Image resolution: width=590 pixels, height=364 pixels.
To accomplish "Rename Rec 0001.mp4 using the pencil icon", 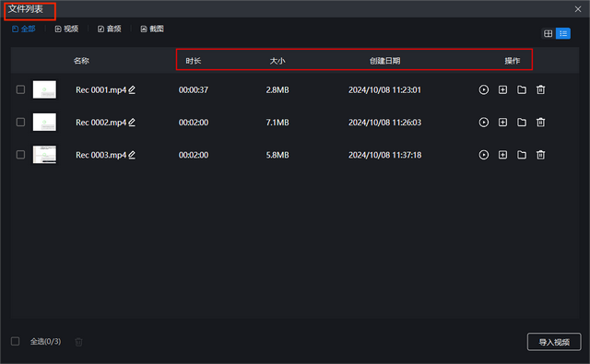I will pos(132,90).
